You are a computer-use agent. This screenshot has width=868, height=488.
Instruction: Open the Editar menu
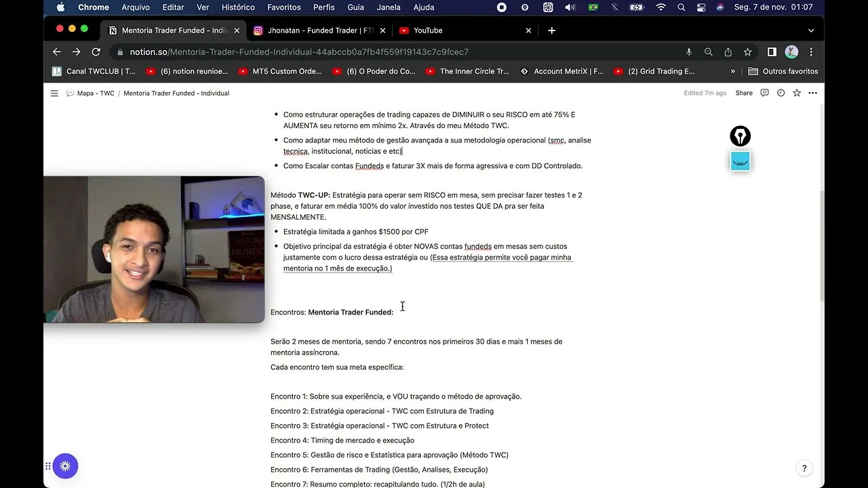(x=173, y=7)
